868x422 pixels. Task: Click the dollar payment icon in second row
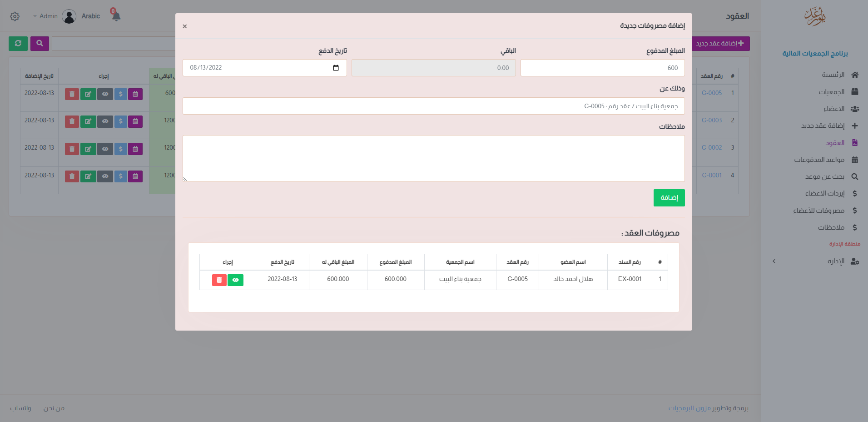tap(120, 121)
